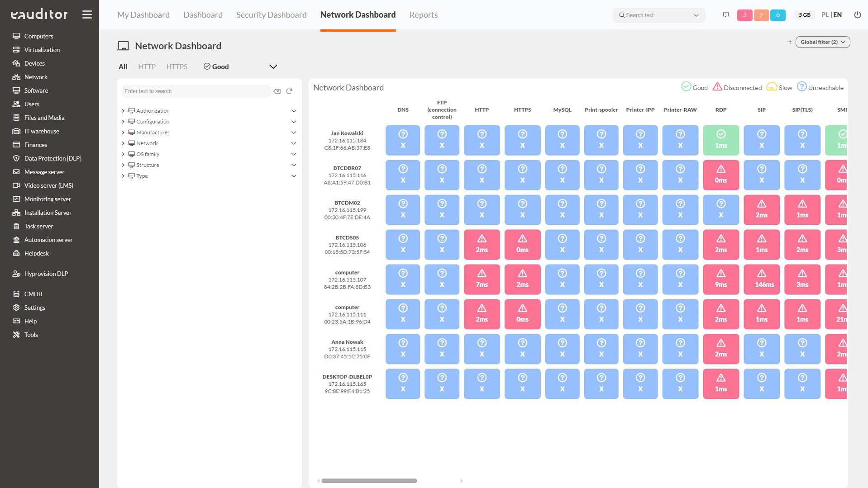Image resolution: width=868 pixels, height=488 pixels.
Task: Open the Network row chevron in tree
Action: [294, 143]
